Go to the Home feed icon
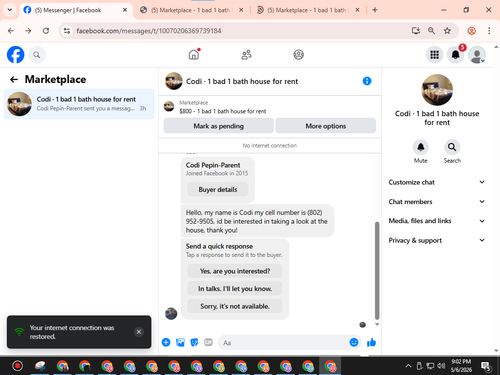 194,54
